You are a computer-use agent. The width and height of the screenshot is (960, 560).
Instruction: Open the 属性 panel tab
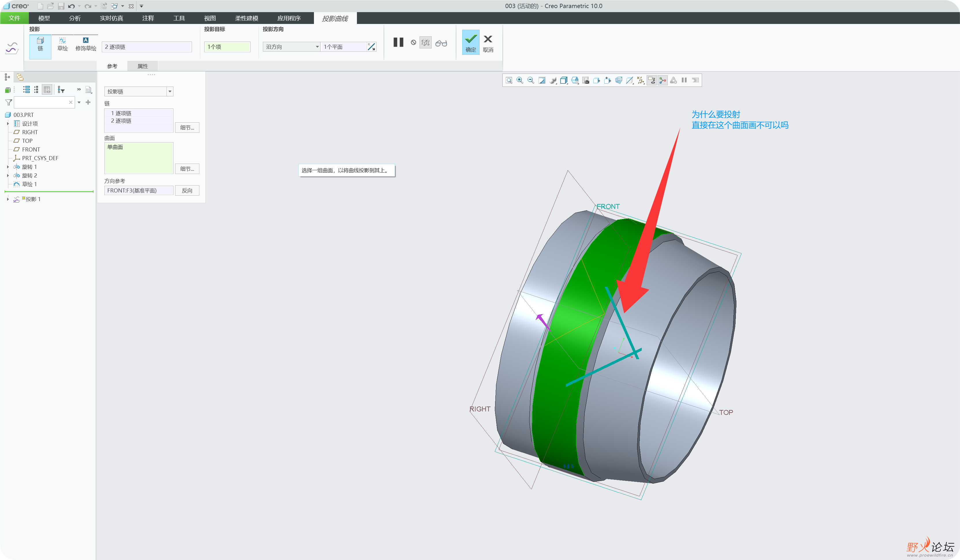(x=143, y=66)
